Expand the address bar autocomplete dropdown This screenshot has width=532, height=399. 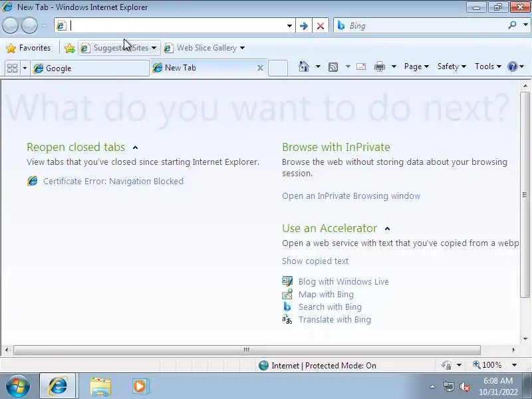289,26
